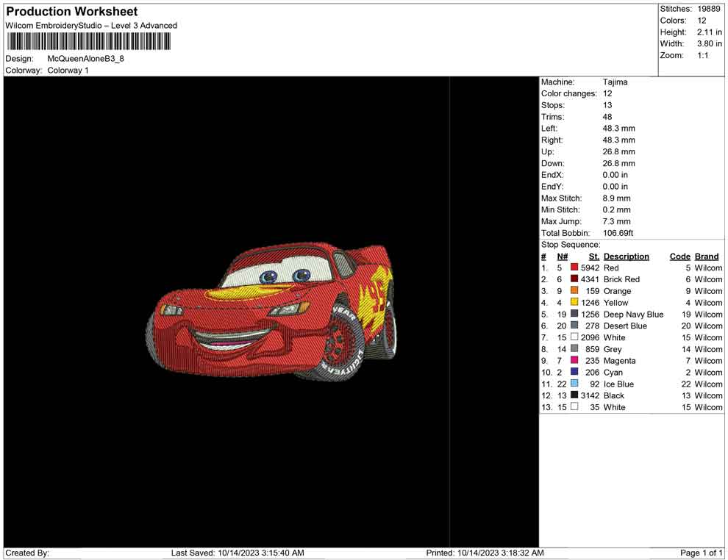Pick the Orange thread swatch

(x=574, y=291)
